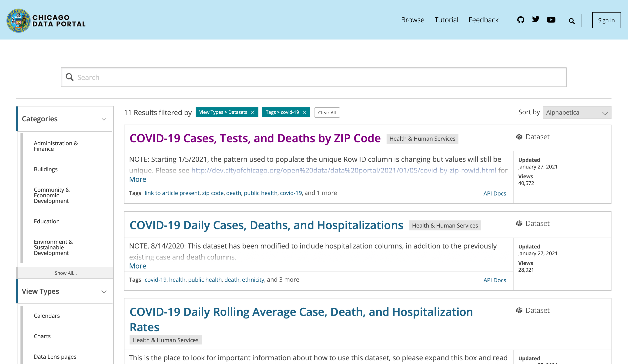This screenshot has height=364, width=628.
Task: Open the Tutorial page
Action: (446, 20)
